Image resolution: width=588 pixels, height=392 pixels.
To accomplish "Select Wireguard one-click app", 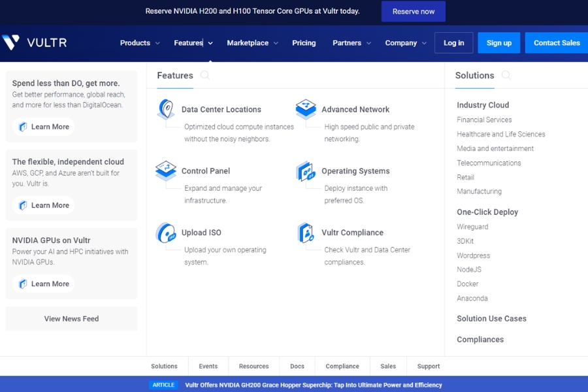I will (472, 227).
